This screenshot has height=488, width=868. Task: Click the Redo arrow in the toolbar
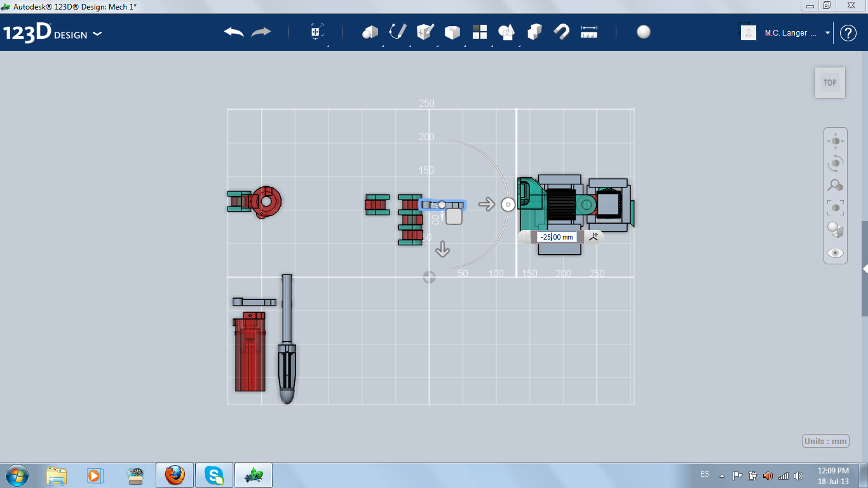point(261,32)
